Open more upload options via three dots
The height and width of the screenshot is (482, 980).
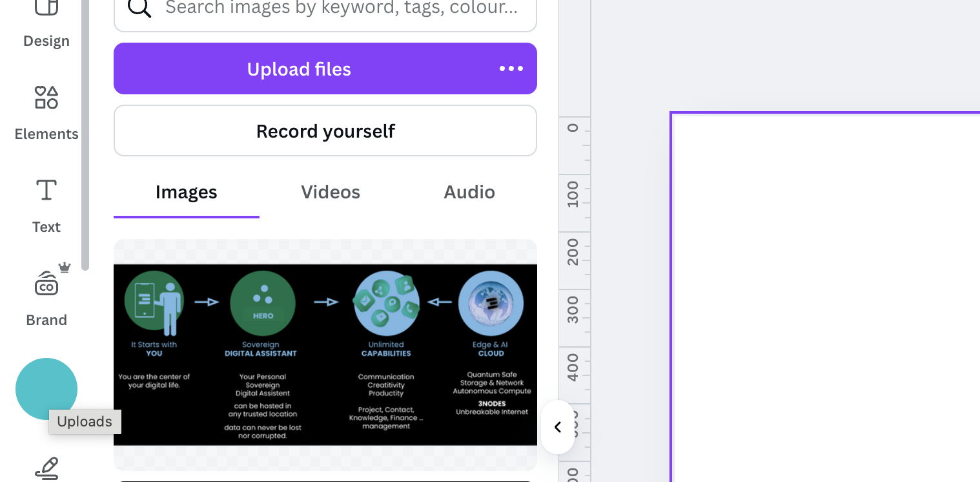(511, 68)
